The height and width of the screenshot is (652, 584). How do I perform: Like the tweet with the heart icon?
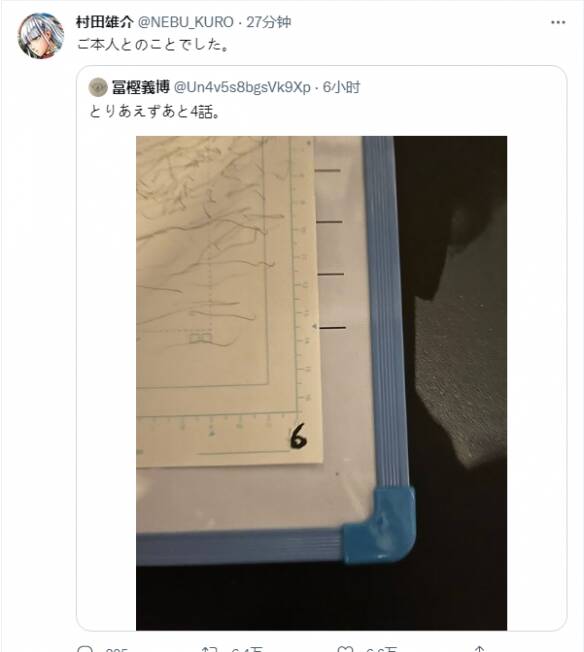[x=345, y=649]
